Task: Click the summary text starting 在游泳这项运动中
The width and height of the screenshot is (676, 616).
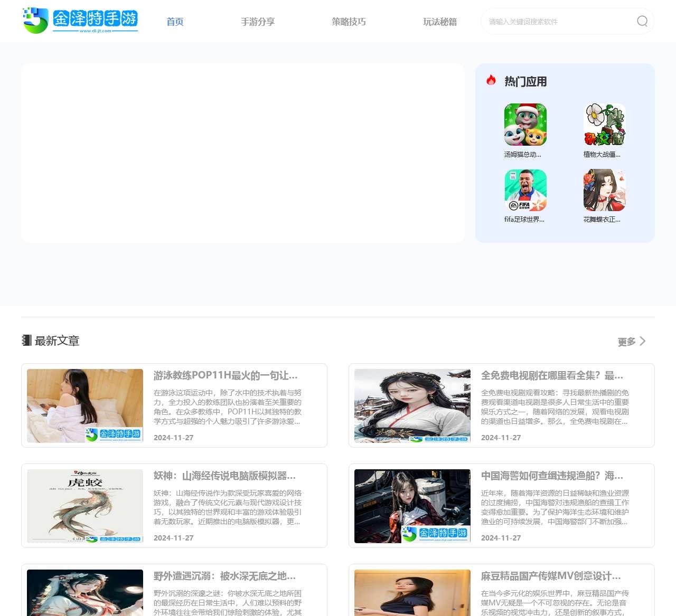Action: (x=228, y=407)
